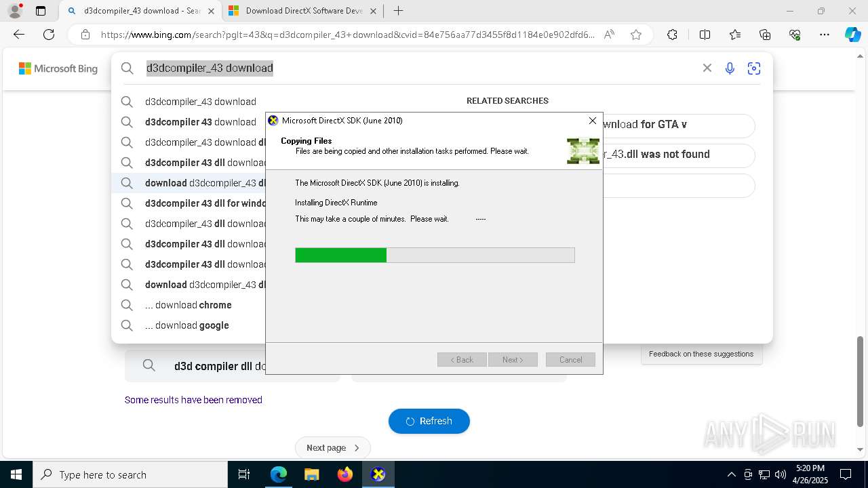Open Browser essentials icon
The height and width of the screenshot is (488, 868).
tap(795, 35)
